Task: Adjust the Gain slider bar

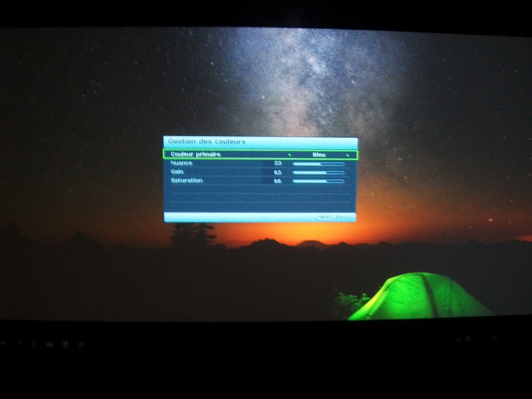Action: pyautogui.click(x=318, y=172)
